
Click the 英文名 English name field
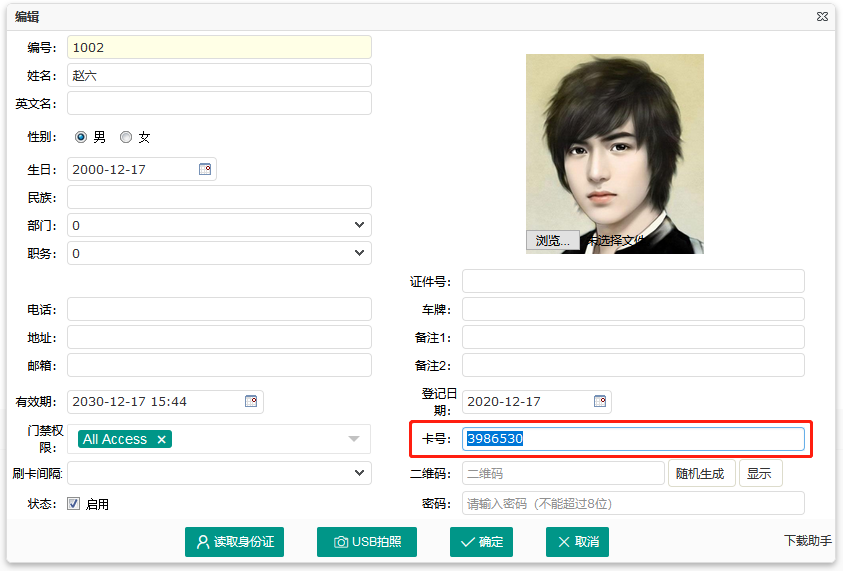[x=219, y=103]
